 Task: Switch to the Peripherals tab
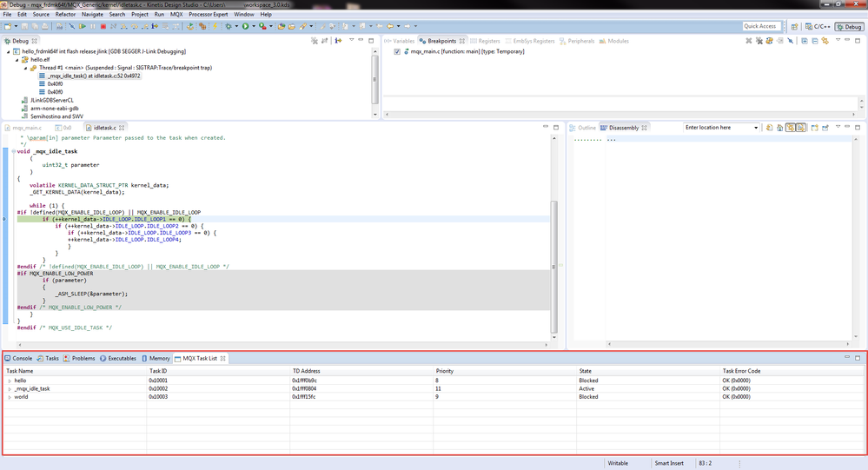point(577,41)
